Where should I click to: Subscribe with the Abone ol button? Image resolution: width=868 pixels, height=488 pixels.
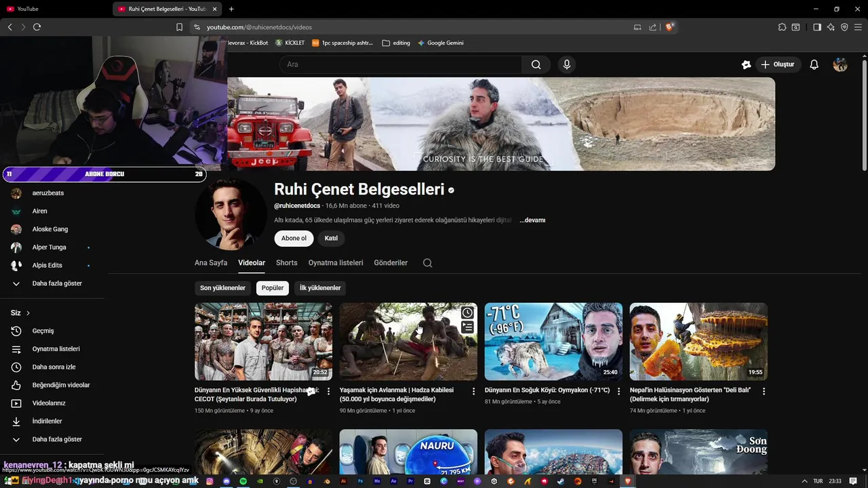point(294,239)
